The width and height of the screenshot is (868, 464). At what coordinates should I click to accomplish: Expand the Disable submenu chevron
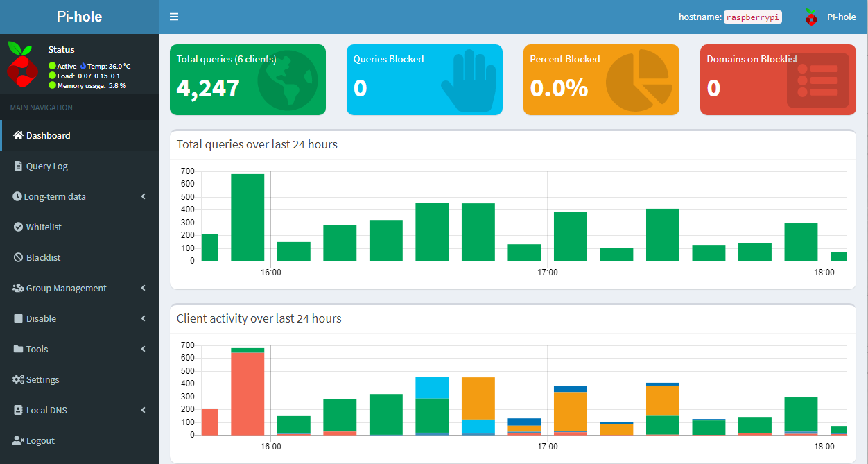point(144,318)
